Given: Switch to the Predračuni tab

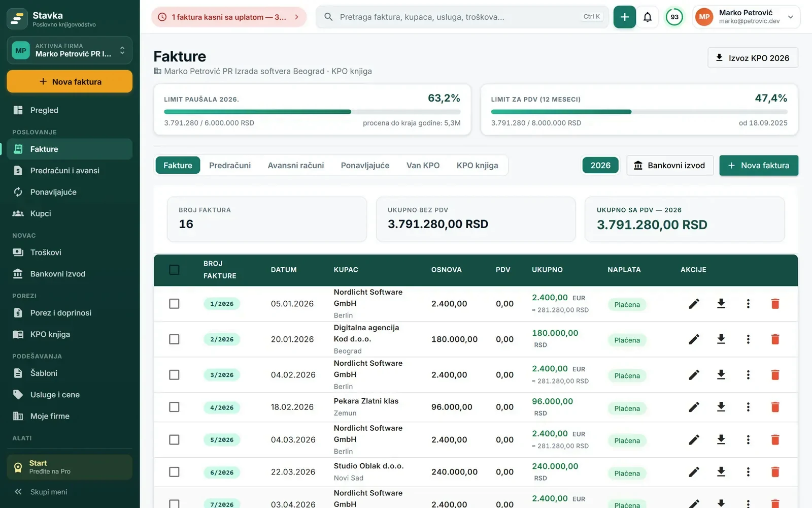Looking at the screenshot, I should pyautogui.click(x=230, y=166).
